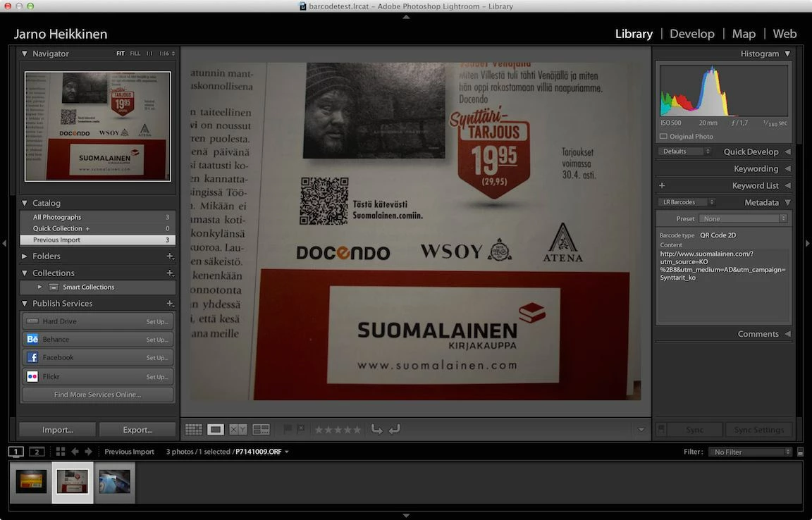Add publish service with plus icon
Image resolution: width=812 pixels, height=520 pixels.
tap(170, 304)
